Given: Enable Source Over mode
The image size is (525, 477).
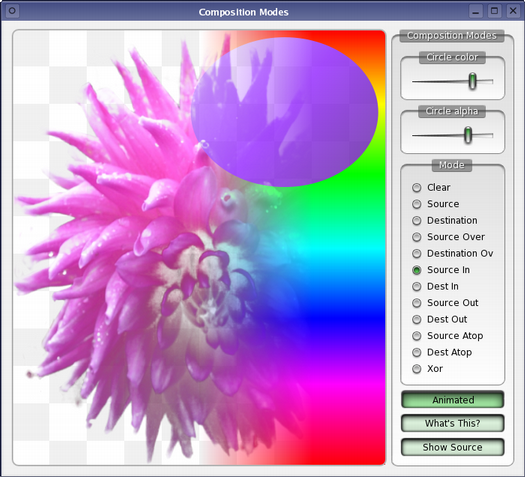Looking at the screenshot, I should pyautogui.click(x=448, y=237).
